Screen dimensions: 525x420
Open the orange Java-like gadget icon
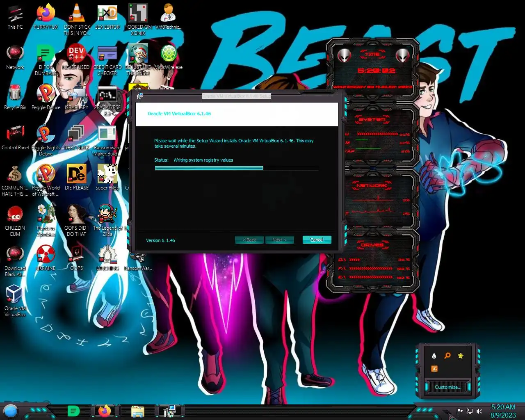[x=434, y=369]
